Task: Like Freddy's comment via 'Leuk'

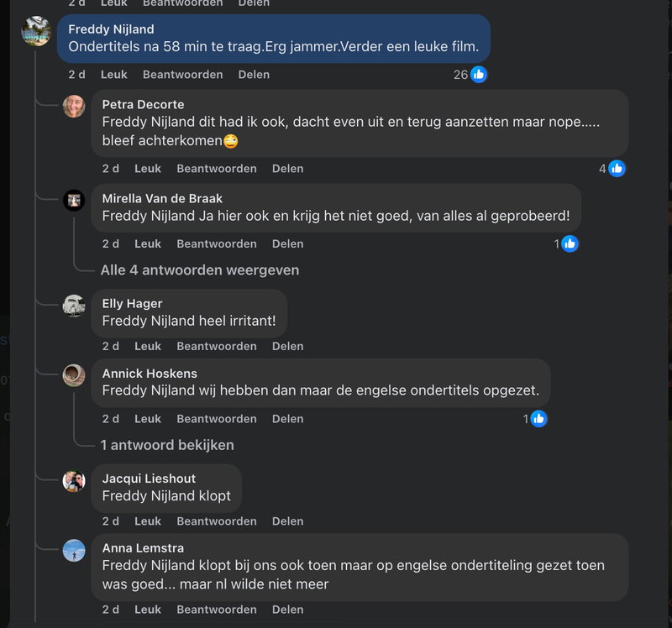Action: pos(113,74)
